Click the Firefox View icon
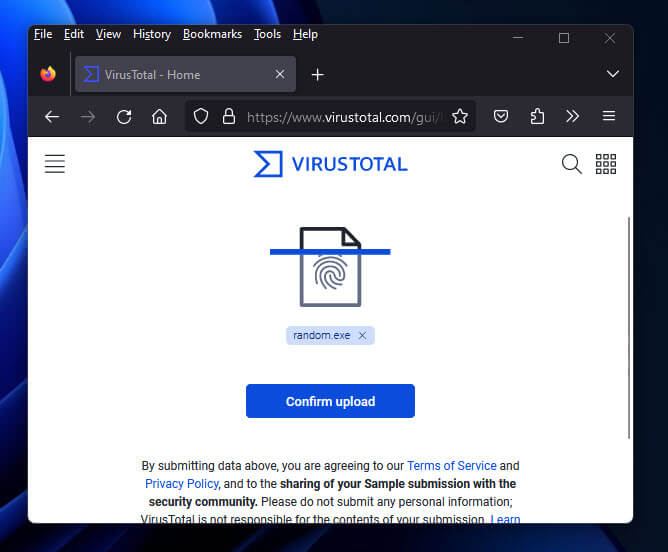 click(48, 74)
